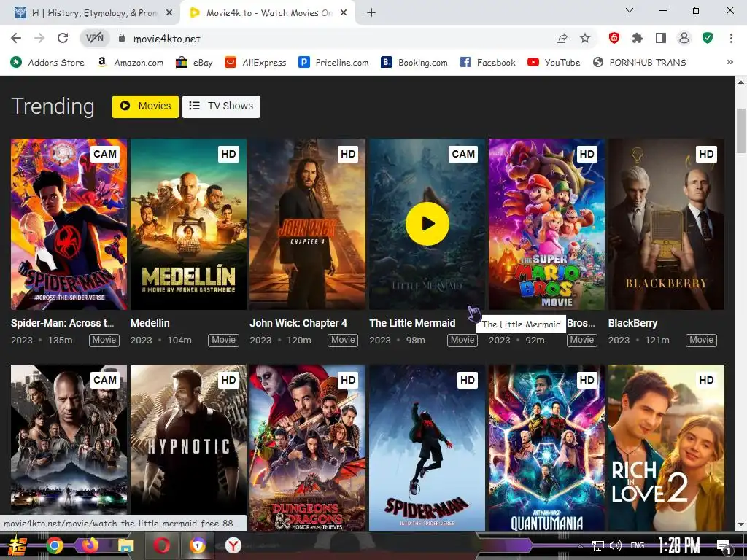This screenshot has height=560, width=747.
Task: Open the red shield ad-blocker extension
Action: click(x=614, y=38)
